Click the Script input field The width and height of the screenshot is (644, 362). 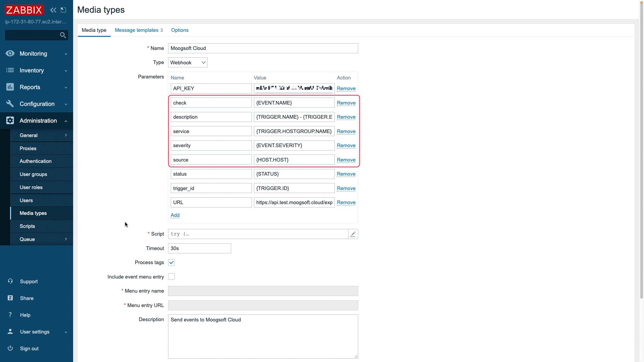pyautogui.click(x=258, y=233)
